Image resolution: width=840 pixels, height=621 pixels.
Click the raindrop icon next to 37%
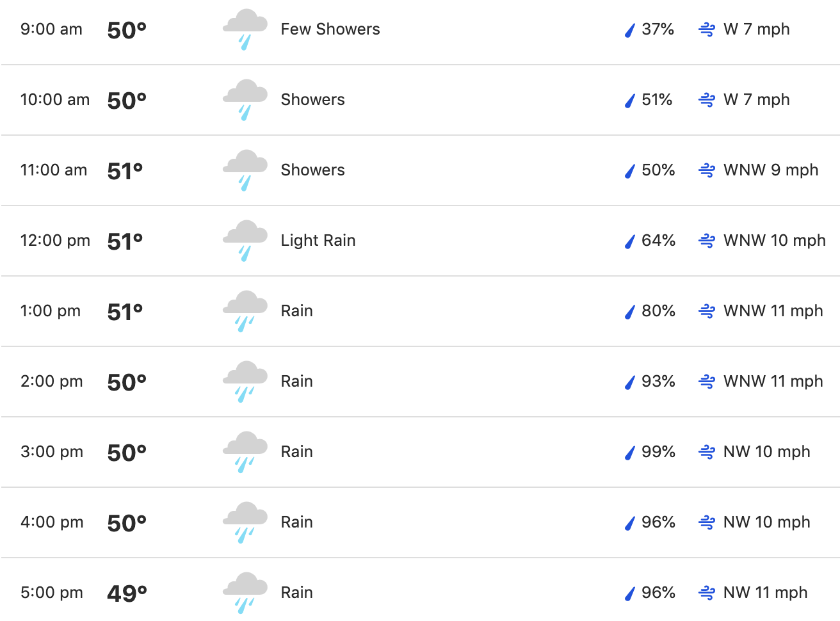630,30
